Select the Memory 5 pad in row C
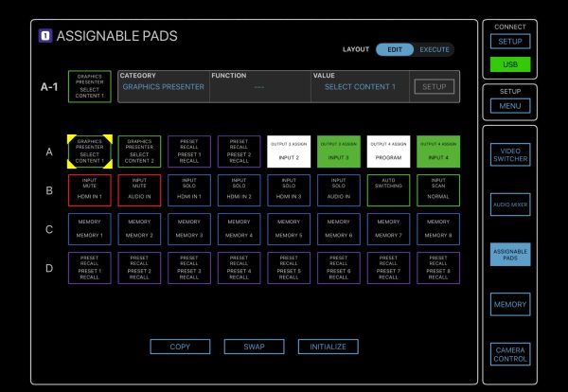568x392 pixels. tap(289, 228)
